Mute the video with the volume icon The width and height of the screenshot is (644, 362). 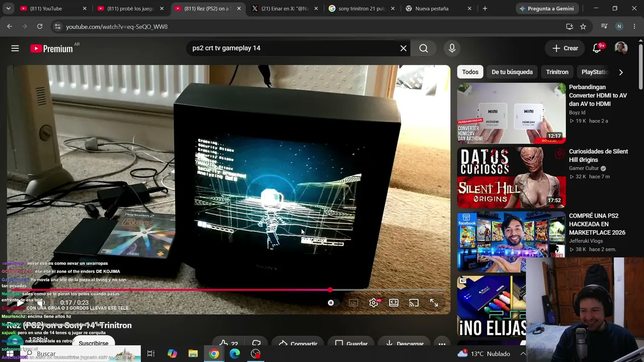tap(41, 303)
